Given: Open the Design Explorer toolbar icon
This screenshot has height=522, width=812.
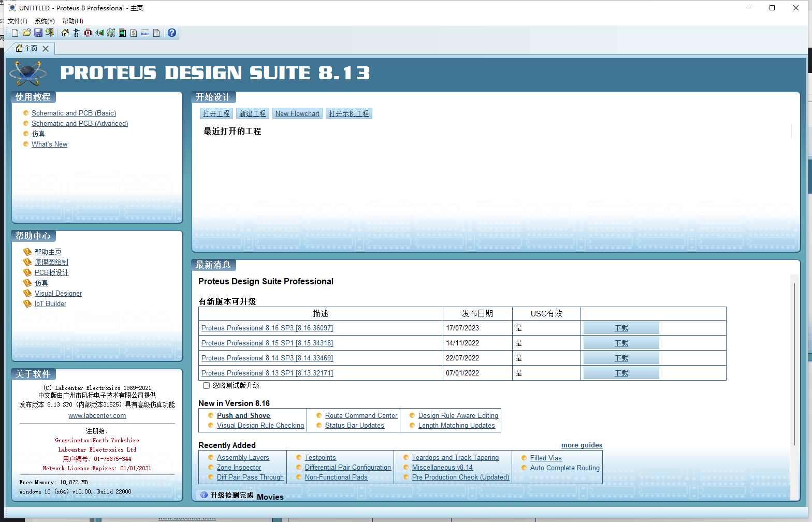Looking at the screenshot, I should click(122, 33).
